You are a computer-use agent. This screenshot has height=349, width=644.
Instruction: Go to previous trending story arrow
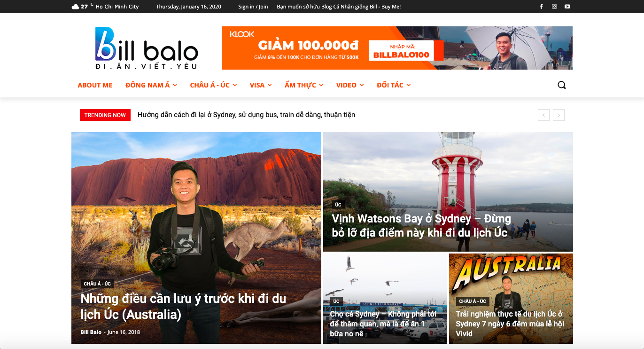point(543,115)
